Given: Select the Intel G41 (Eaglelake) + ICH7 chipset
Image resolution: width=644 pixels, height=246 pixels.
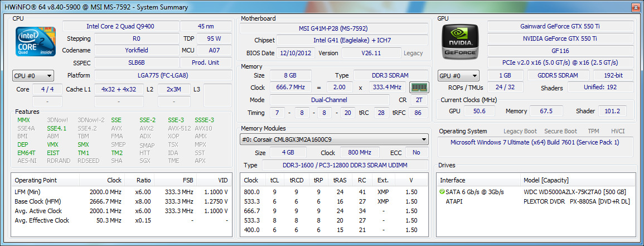Looking at the screenshot, I should click(352, 41).
